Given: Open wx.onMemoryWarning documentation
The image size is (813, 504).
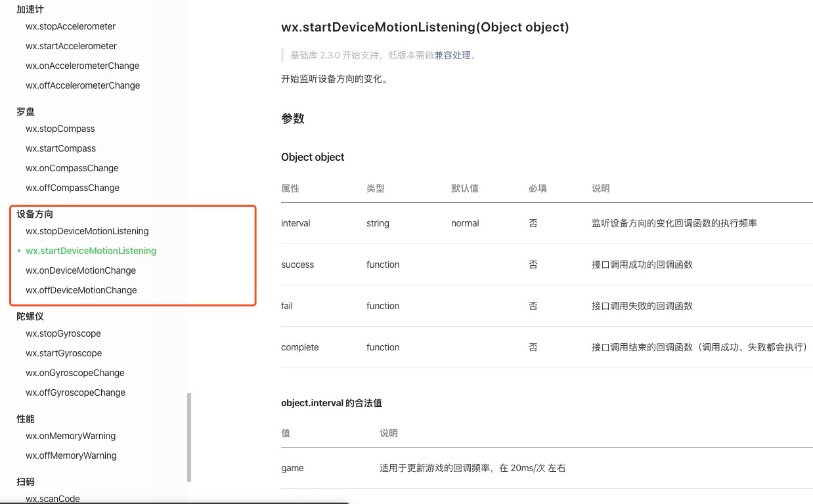Looking at the screenshot, I should 71,436.
